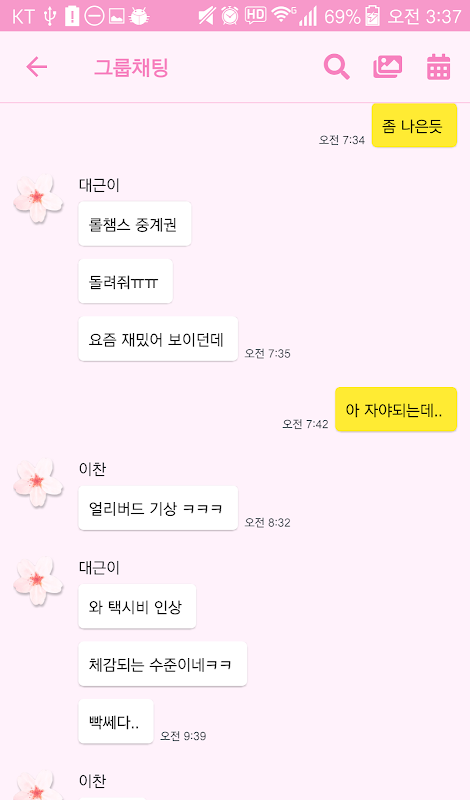
Task: Tap the 돌려줘ㅠㅠ message bubble
Action: click(126, 281)
